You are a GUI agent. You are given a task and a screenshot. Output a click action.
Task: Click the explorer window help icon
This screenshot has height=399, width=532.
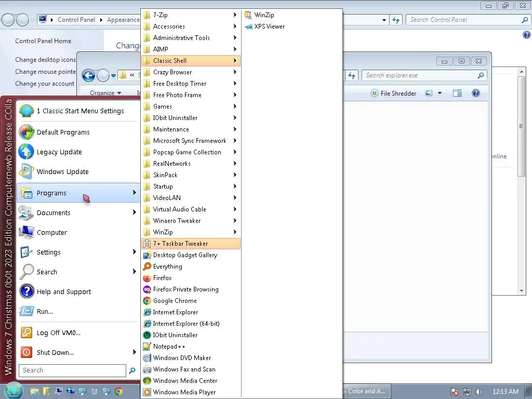click(476, 94)
